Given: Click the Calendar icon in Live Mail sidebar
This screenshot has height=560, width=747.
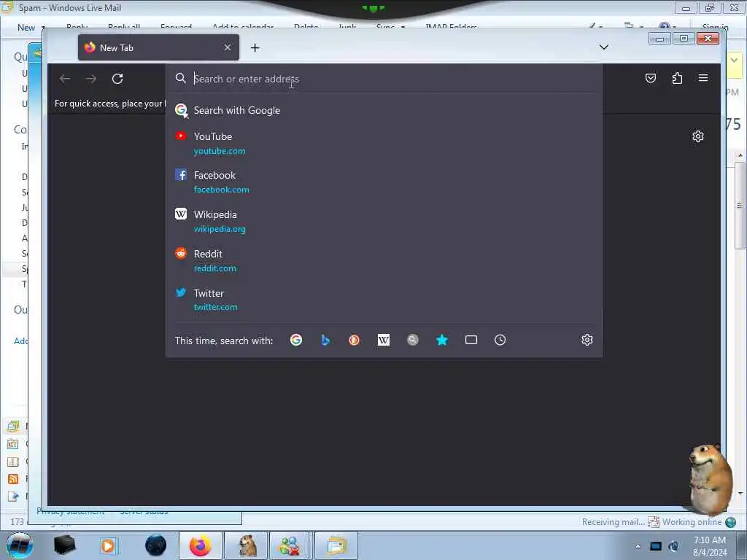Looking at the screenshot, I should (13, 444).
